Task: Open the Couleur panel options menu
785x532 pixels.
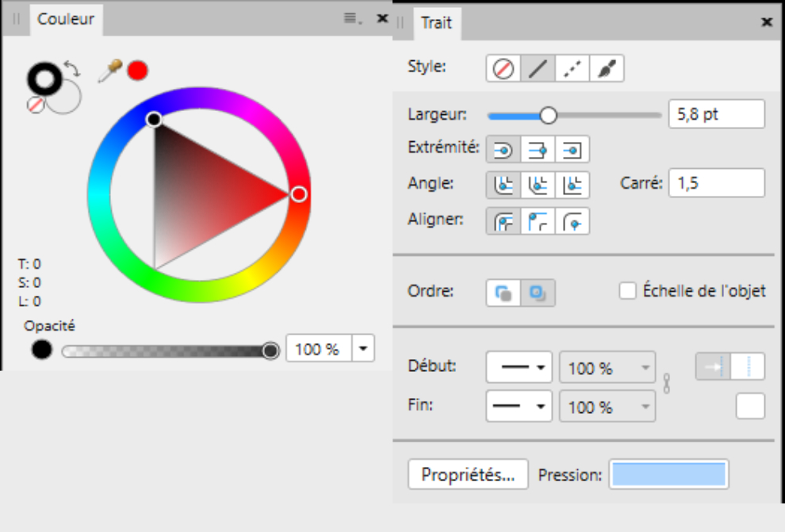Action: point(352,19)
